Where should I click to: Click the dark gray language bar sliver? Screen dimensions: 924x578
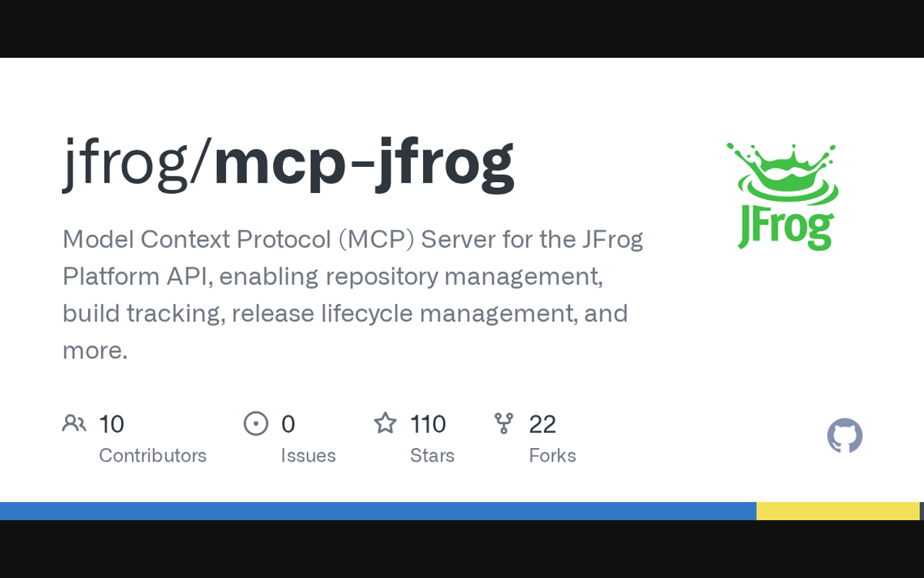point(922,511)
